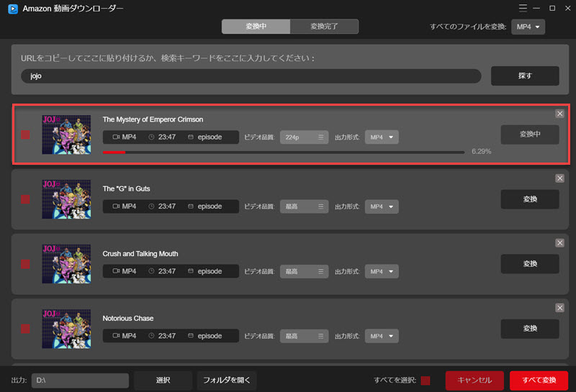Click the すべて変換 button
The height and width of the screenshot is (392, 576).
pyautogui.click(x=539, y=380)
